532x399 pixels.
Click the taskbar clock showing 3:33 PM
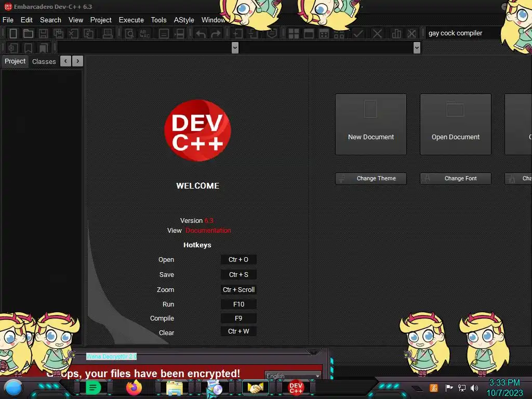tap(504, 388)
